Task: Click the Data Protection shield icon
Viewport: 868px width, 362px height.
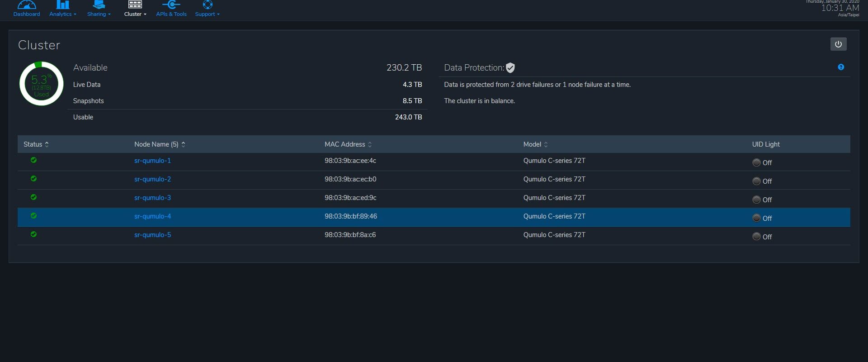Action: 510,68
